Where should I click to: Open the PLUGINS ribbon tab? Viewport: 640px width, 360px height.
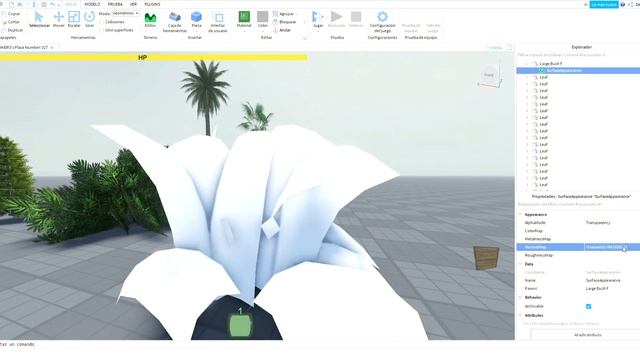152,4
